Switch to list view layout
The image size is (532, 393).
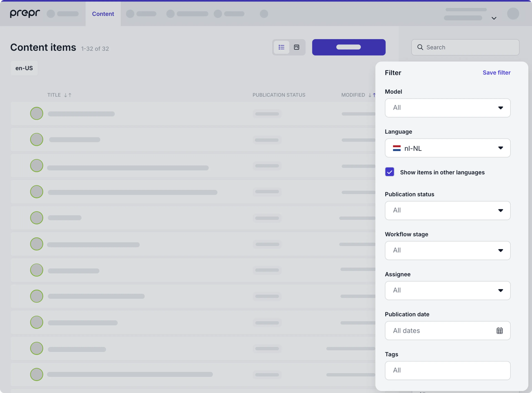tap(281, 47)
